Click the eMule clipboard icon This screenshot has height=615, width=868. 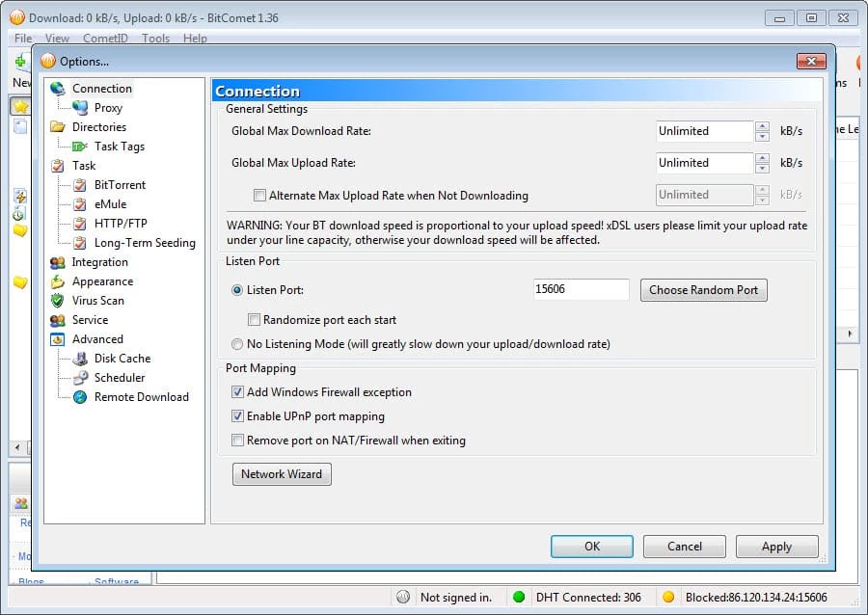pyautogui.click(x=80, y=204)
